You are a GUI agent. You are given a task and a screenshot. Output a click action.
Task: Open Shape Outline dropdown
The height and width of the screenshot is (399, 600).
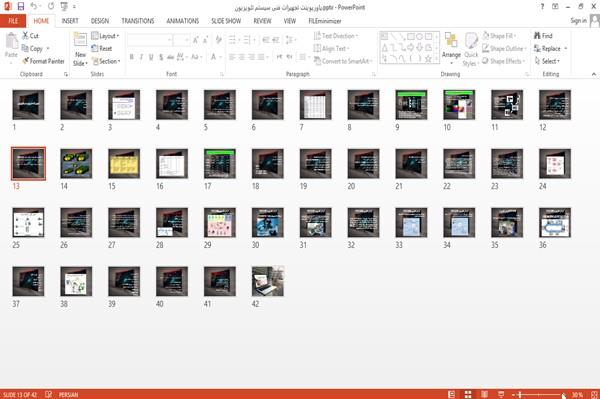pyautogui.click(x=505, y=49)
